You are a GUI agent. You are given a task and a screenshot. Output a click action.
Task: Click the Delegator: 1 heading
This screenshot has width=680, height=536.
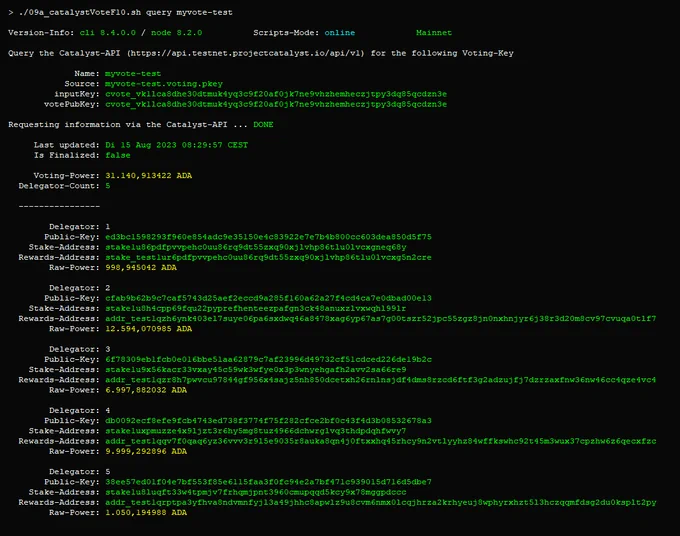point(79,226)
